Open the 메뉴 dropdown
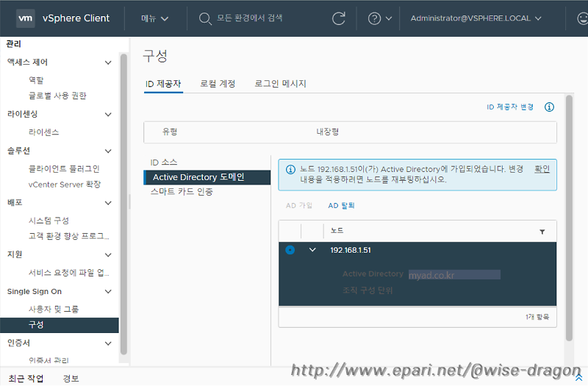Image resolution: width=588 pixels, height=386 pixels. tap(154, 18)
